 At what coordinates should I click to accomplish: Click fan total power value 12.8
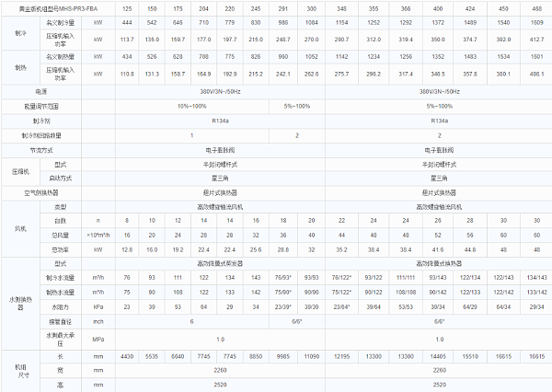(127, 249)
